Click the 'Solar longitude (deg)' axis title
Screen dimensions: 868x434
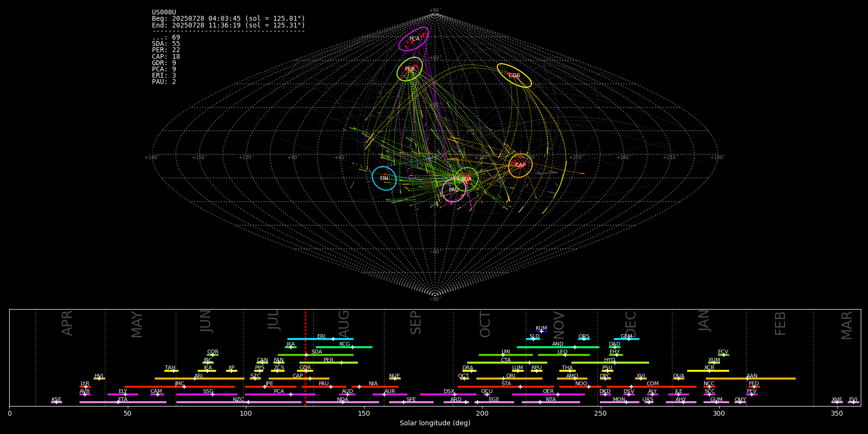click(x=435, y=423)
